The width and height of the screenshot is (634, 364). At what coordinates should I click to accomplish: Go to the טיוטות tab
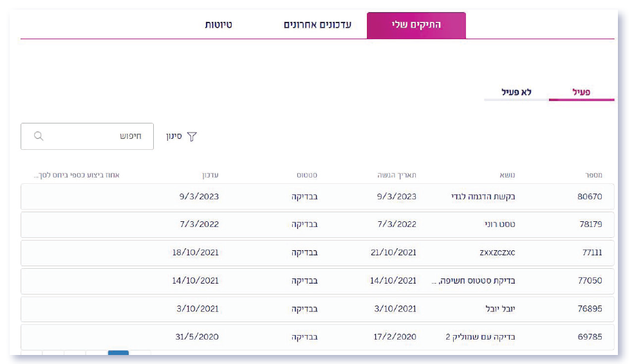218,25
